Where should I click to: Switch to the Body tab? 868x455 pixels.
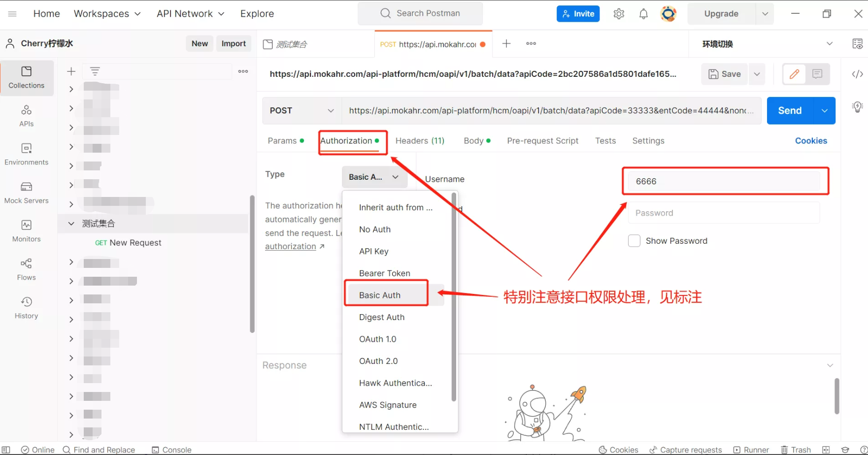tap(477, 141)
